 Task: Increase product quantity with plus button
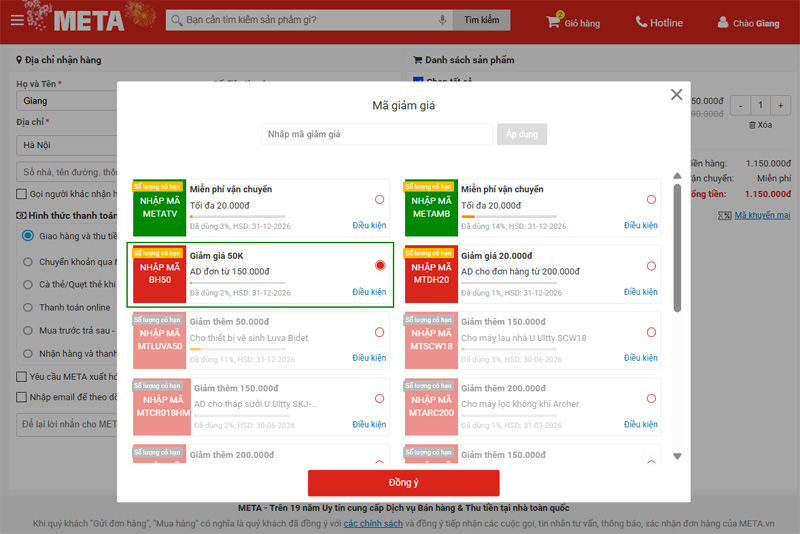tap(783, 105)
